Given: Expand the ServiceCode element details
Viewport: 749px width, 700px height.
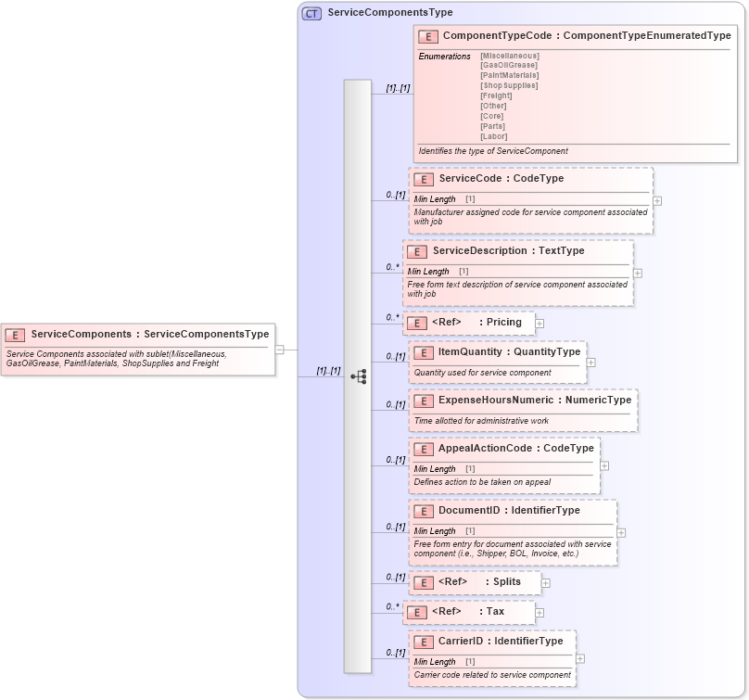Looking at the screenshot, I should tap(657, 200).
